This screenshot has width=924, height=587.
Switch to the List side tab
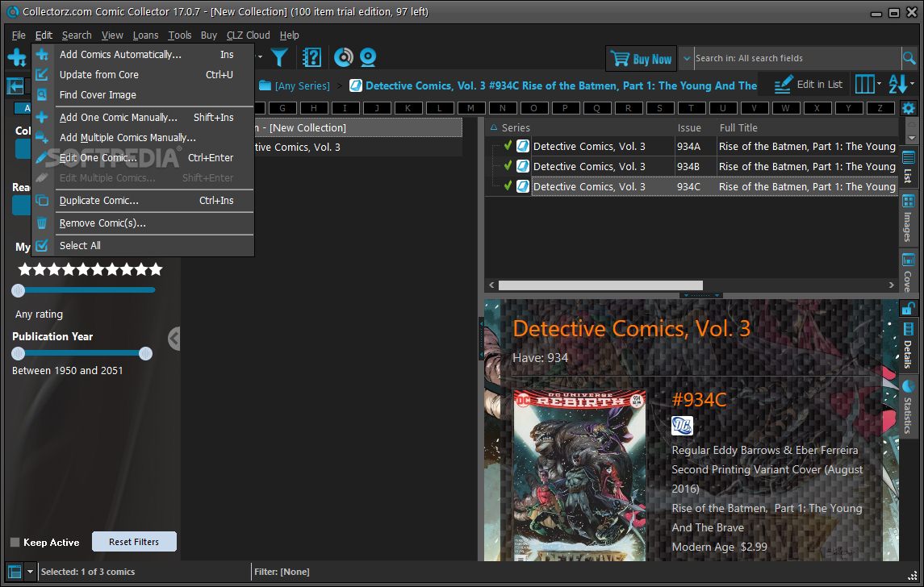click(x=908, y=167)
